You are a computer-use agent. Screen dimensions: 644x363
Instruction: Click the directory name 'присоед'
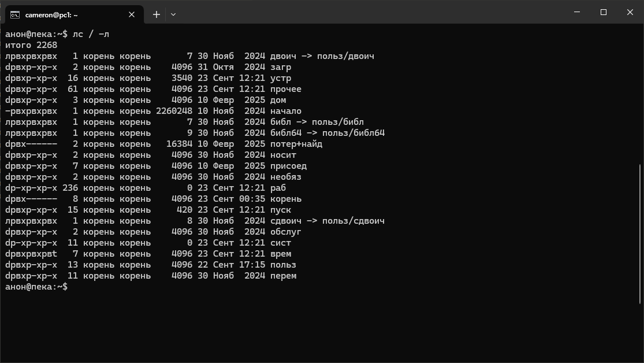288,166
